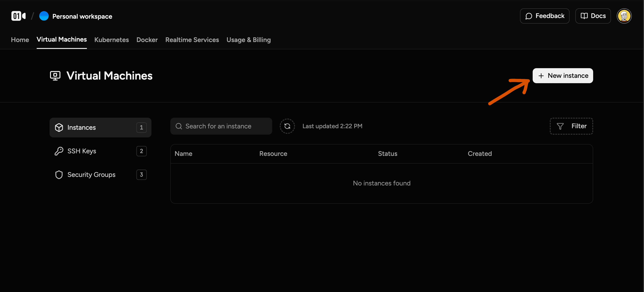Switch to the Kubernetes tab
The height and width of the screenshot is (292, 644).
(x=112, y=40)
